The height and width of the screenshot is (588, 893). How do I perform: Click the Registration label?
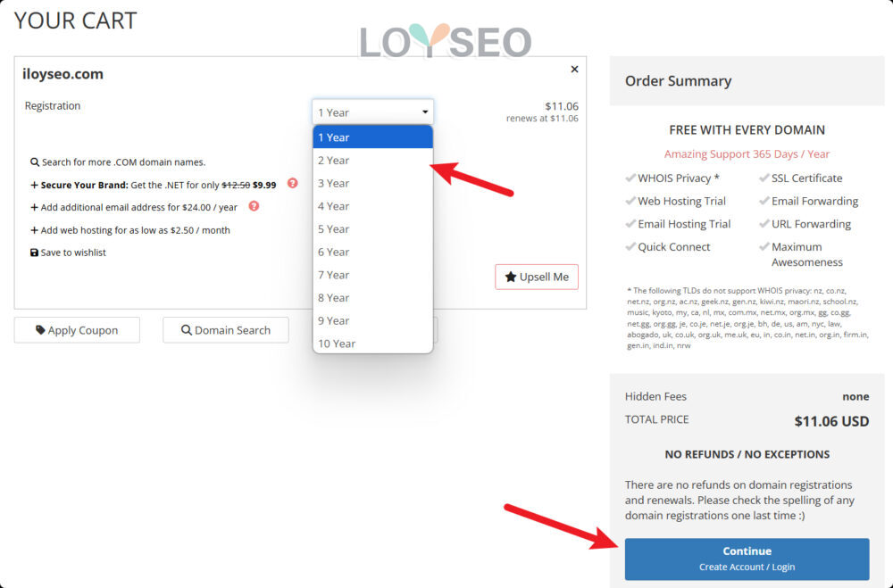pos(53,106)
